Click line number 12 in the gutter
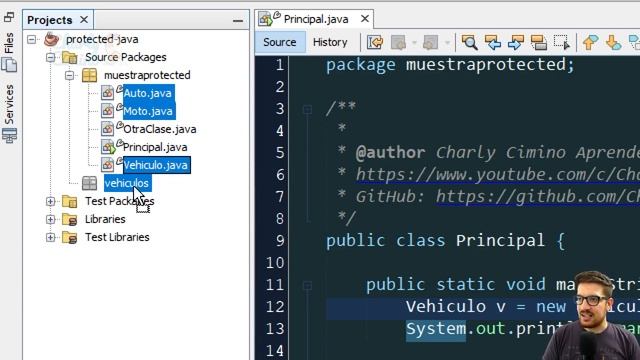 tap(274, 307)
